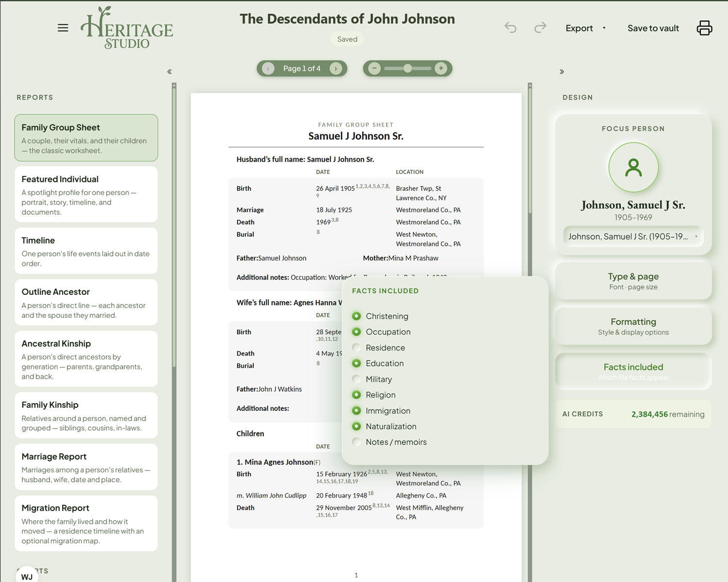
Task: Enable the Residence fact
Action: click(356, 348)
